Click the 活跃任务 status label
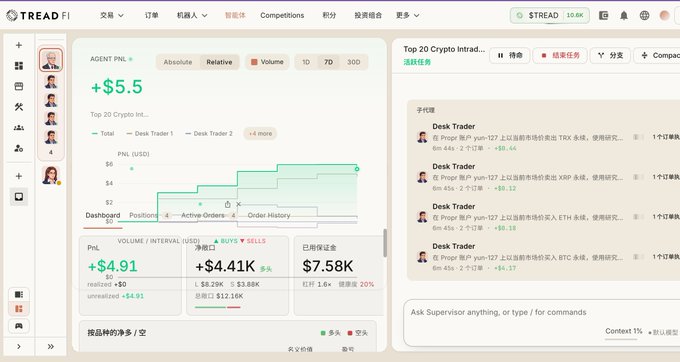The width and height of the screenshot is (680, 362). coord(417,62)
